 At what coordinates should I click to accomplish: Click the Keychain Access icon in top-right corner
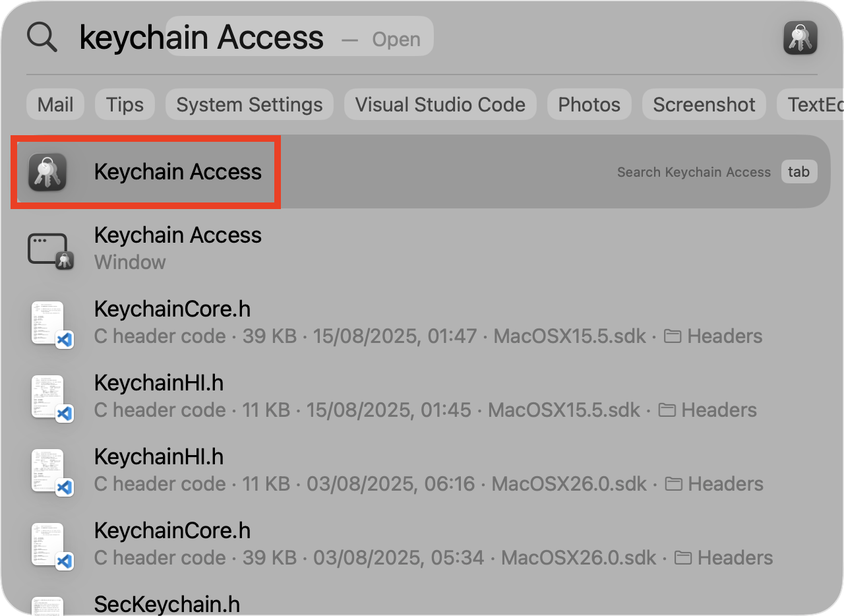coord(800,37)
